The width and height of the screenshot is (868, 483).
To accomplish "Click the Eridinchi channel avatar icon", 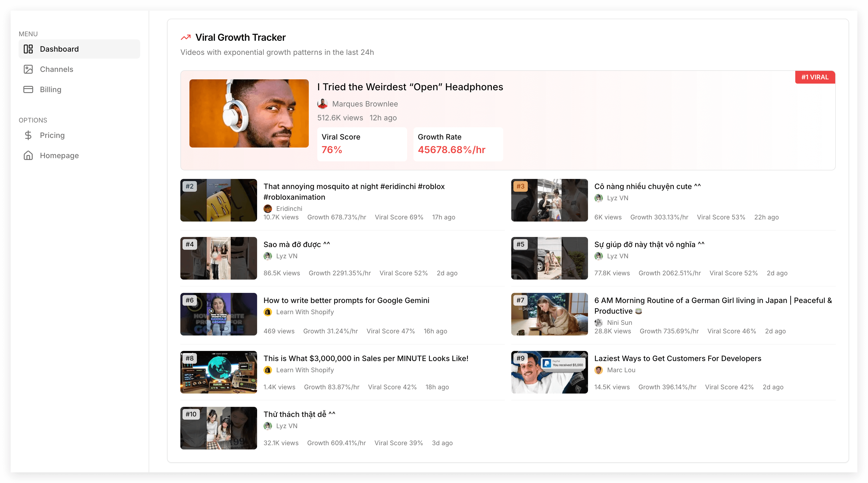I will pyautogui.click(x=267, y=208).
